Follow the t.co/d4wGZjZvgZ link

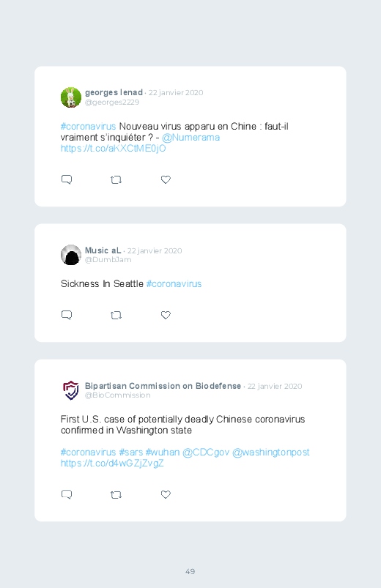[112, 463]
